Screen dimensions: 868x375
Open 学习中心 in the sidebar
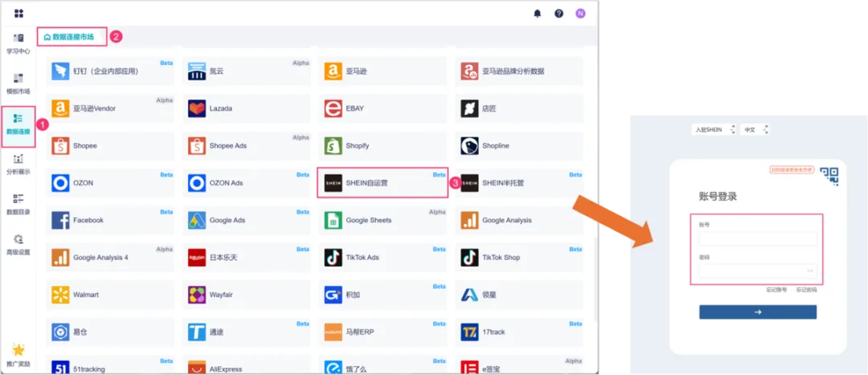(x=18, y=43)
